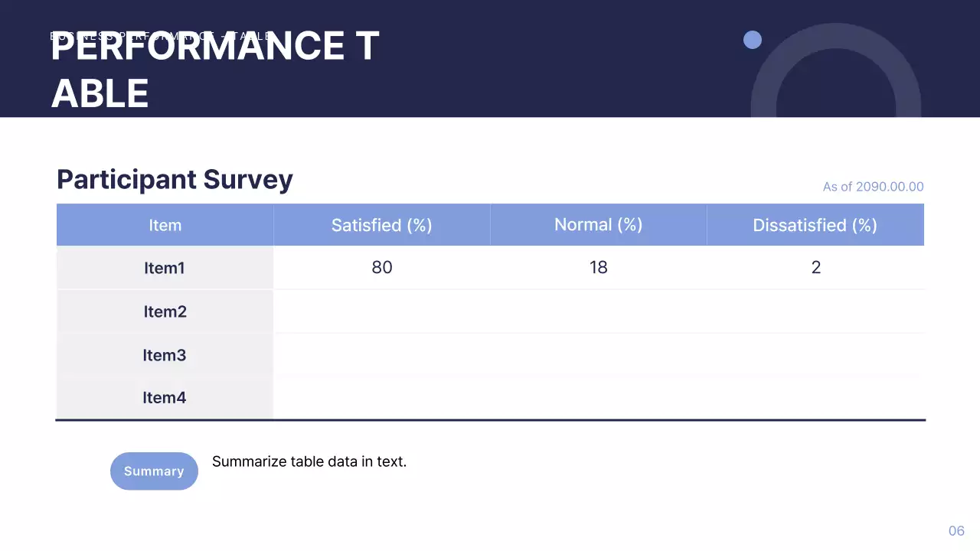The width and height of the screenshot is (980, 551).
Task: Click the Summary pill button
Action: pos(154,471)
